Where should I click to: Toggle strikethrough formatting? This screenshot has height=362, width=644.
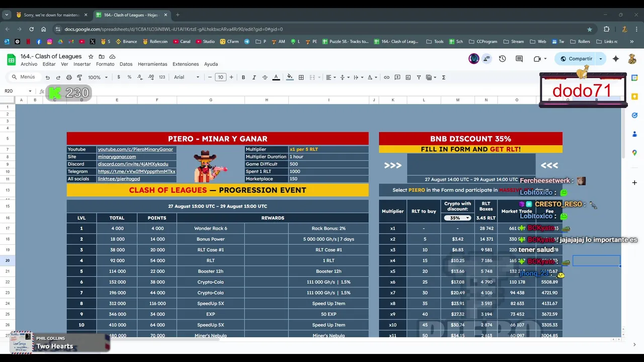265,77
